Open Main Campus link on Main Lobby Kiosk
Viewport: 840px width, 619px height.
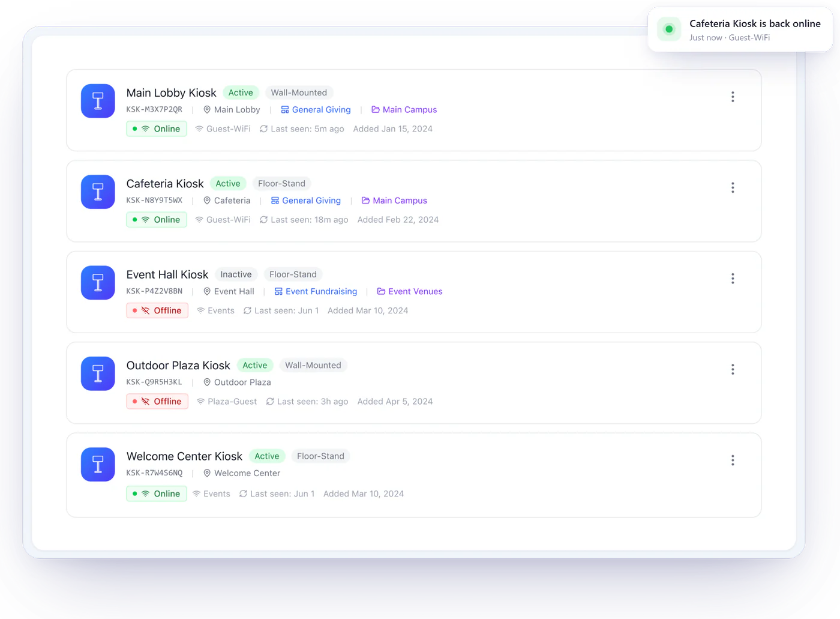404,110
